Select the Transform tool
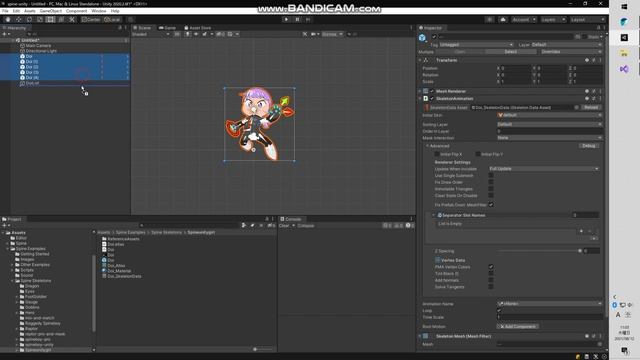 pos(61,19)
